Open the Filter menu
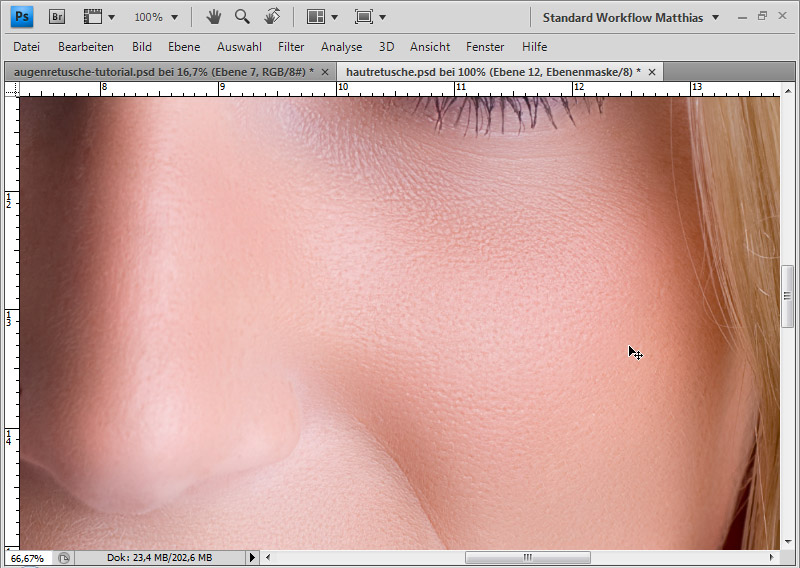The height and width of the screenshot is (568, 800). (291, 47)
